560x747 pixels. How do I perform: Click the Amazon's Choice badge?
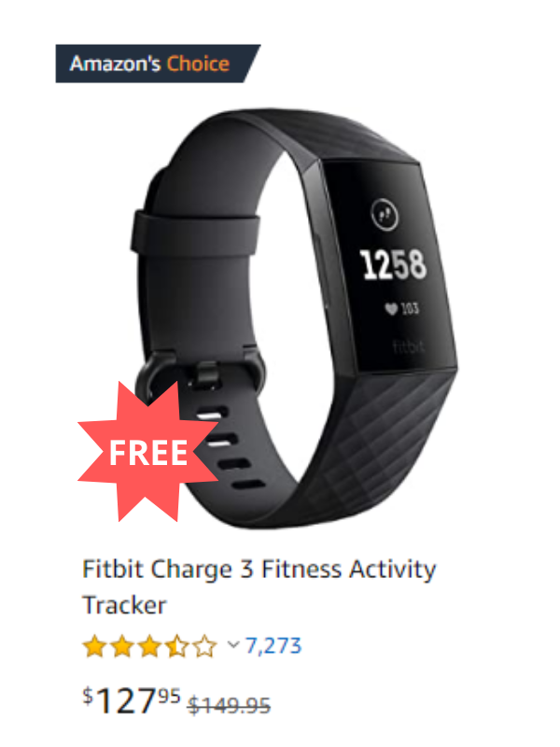[157, 63]
